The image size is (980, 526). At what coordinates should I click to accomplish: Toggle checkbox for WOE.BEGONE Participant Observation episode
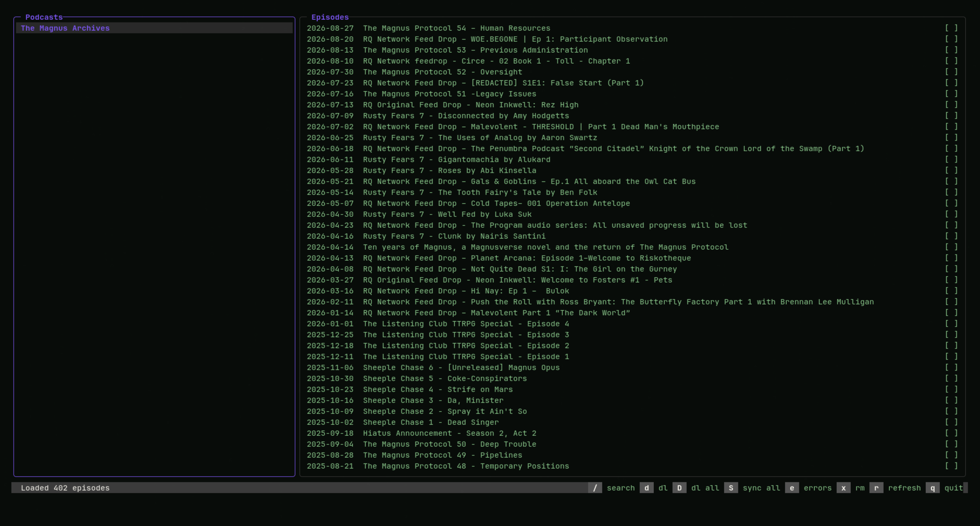coord(951,39)
